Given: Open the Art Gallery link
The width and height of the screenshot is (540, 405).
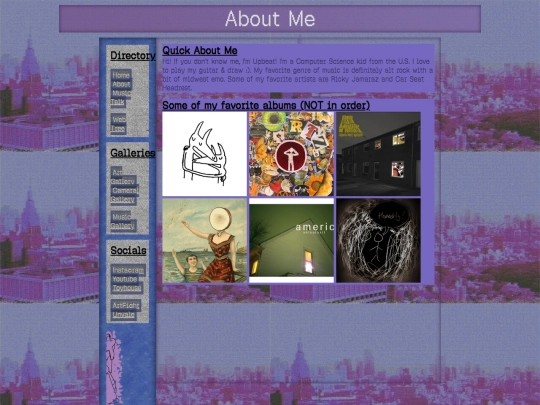Looking at the screenshot, I should pyautogui.click(x=123, y=176).
